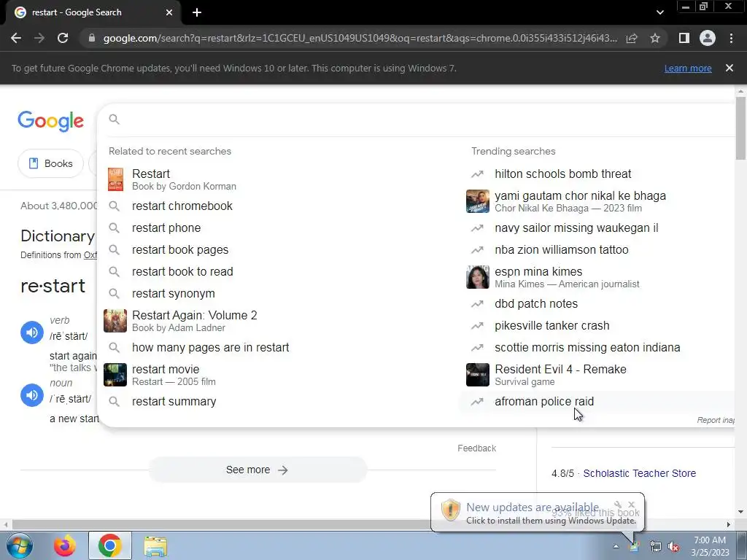Open Resident Evil 4 - Remake suggestion

pos(598,375)
